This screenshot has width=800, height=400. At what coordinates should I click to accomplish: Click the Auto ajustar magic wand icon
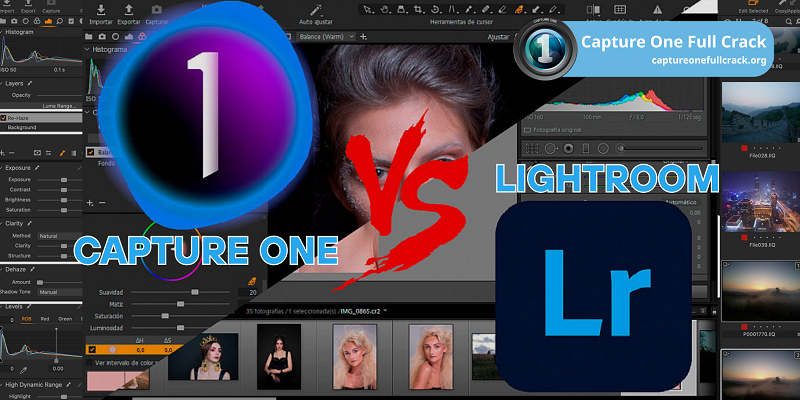pos(316,10)
